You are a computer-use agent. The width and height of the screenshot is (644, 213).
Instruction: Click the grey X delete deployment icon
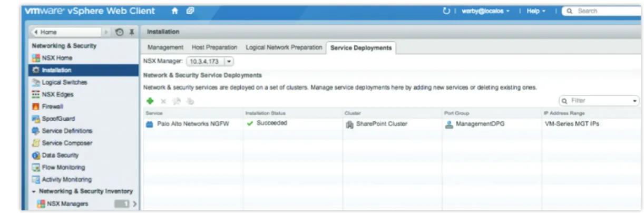point(163,101)
